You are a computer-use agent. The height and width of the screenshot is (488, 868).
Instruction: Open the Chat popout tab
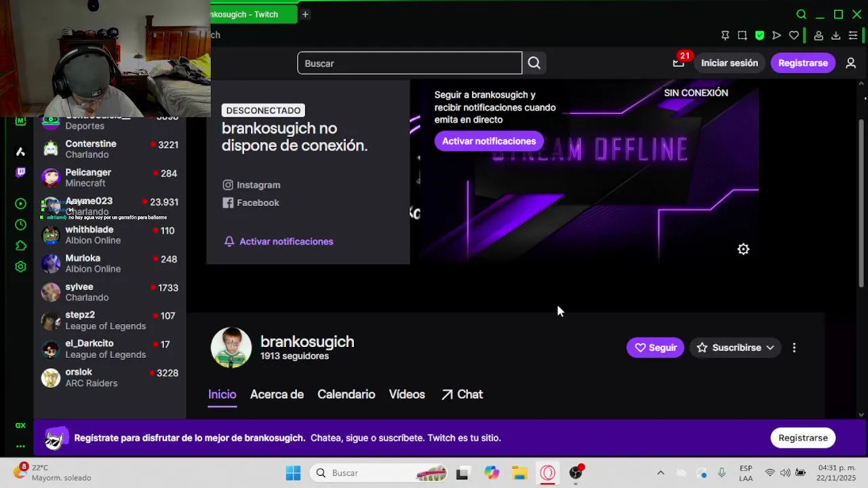coord(462,394)
